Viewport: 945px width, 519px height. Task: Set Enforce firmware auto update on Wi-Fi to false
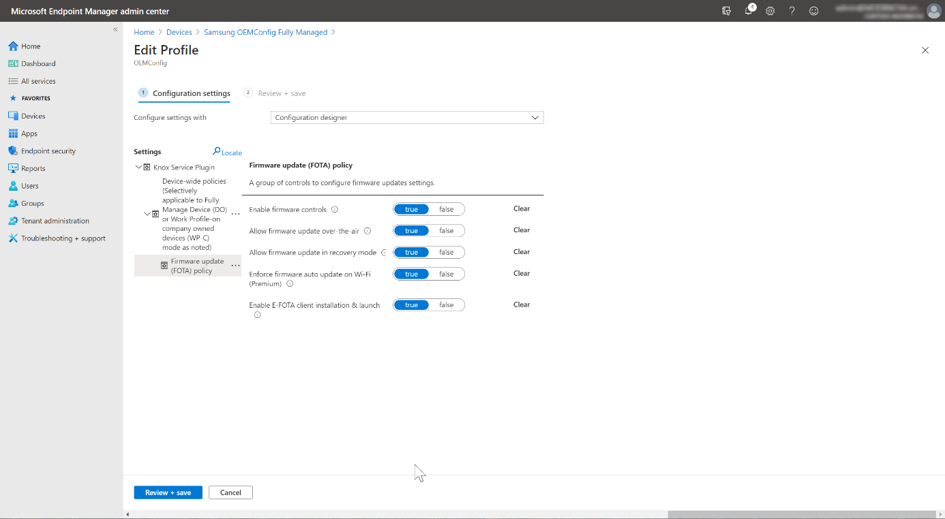click(447, 274)
